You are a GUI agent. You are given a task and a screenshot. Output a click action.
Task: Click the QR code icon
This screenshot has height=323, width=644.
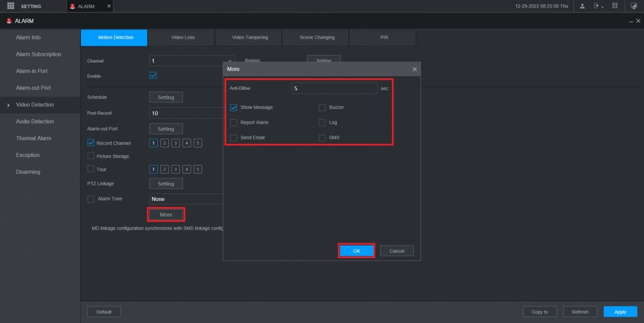click(x=615, y=6)
